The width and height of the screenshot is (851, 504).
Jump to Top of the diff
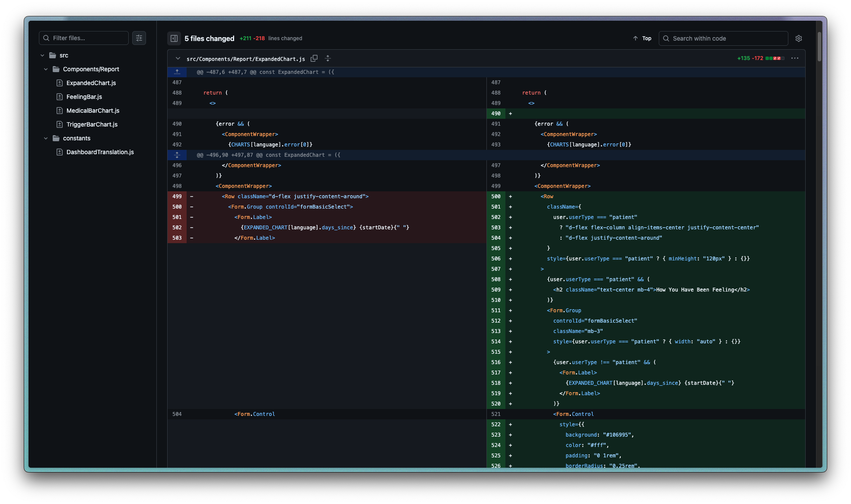pyautogui.click(x=642, y=38)
